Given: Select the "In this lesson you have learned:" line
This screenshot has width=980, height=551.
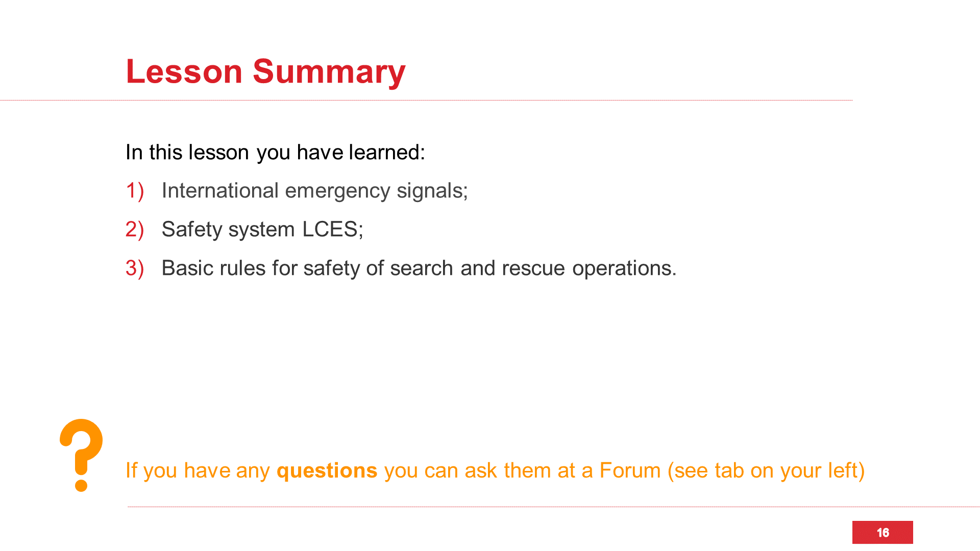Looking at the screenshot, I should pos(275,152).
